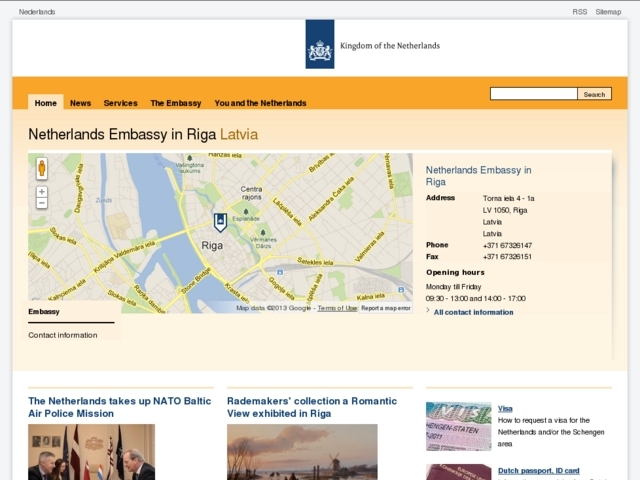
Task: Select the Embassy tab below the map
Action: click(x=44, y=312)
